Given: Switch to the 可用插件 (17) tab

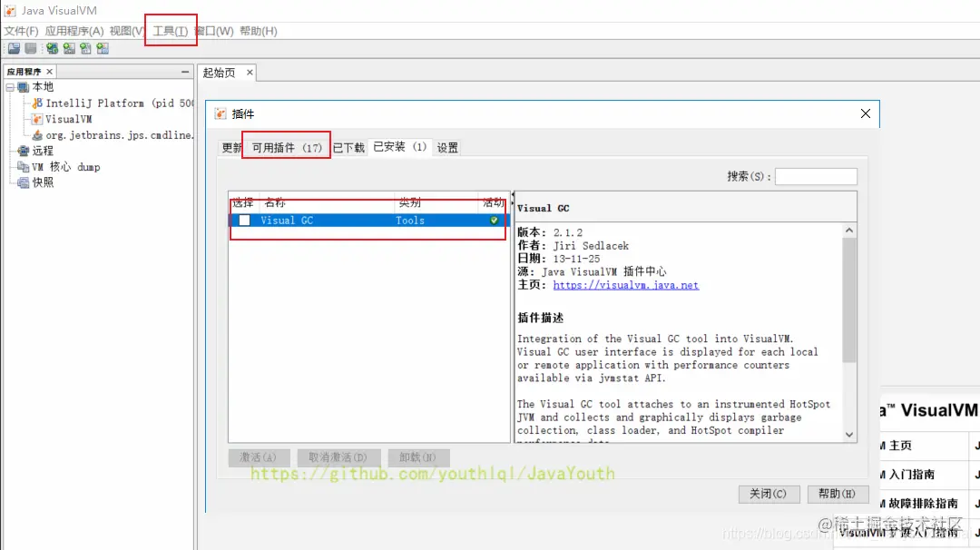Looking at the screenshot, I should [x=287, y=148].
